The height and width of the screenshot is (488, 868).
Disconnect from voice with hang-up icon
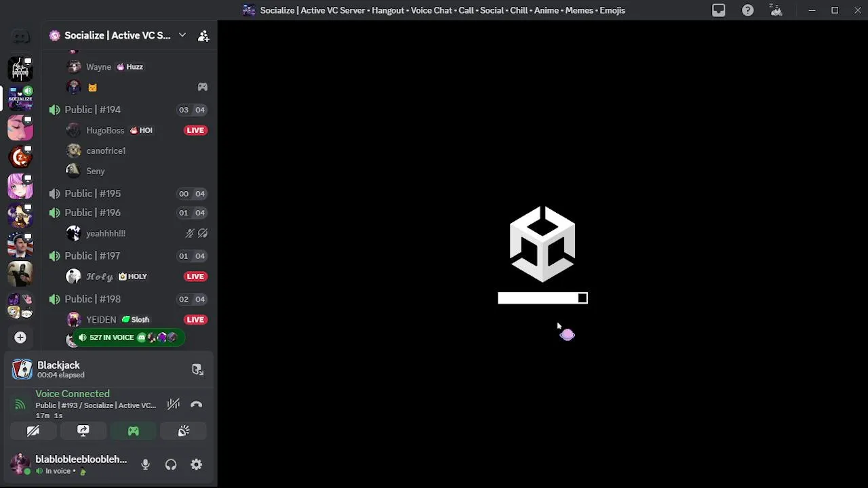coord(196,405)
